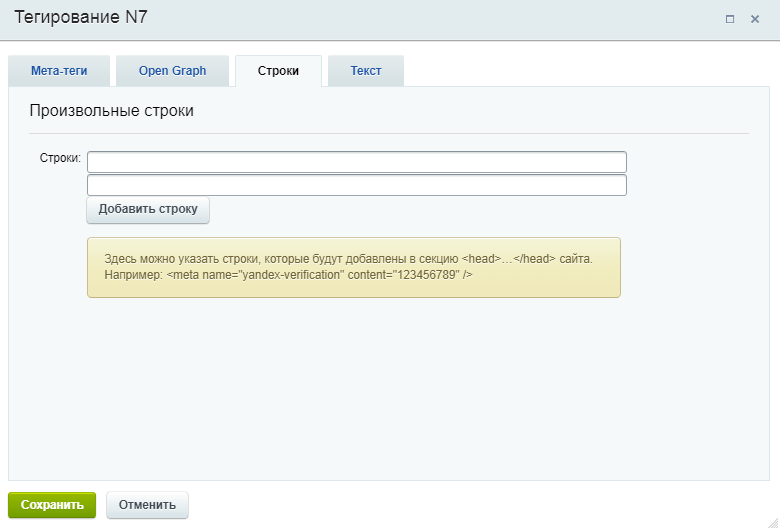Screen dimensions: 780x530
Task: Select the Строки tab
Action: (278, 71)
